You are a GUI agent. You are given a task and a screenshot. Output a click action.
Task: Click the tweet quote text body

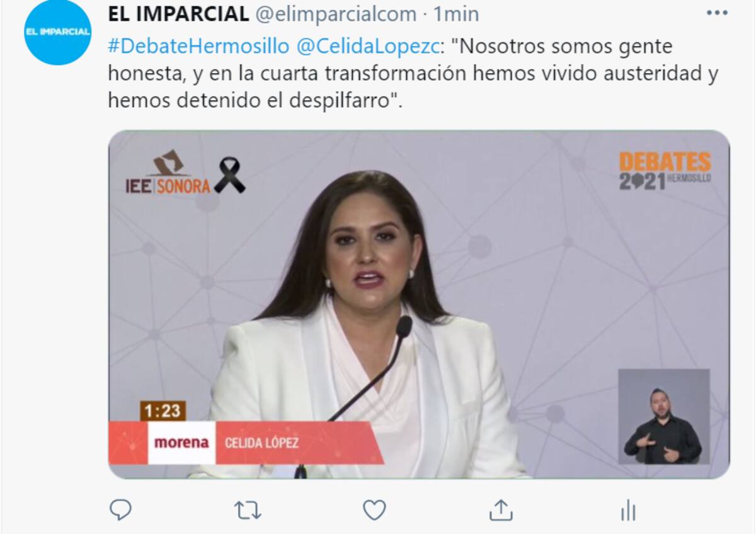(413, 73)
